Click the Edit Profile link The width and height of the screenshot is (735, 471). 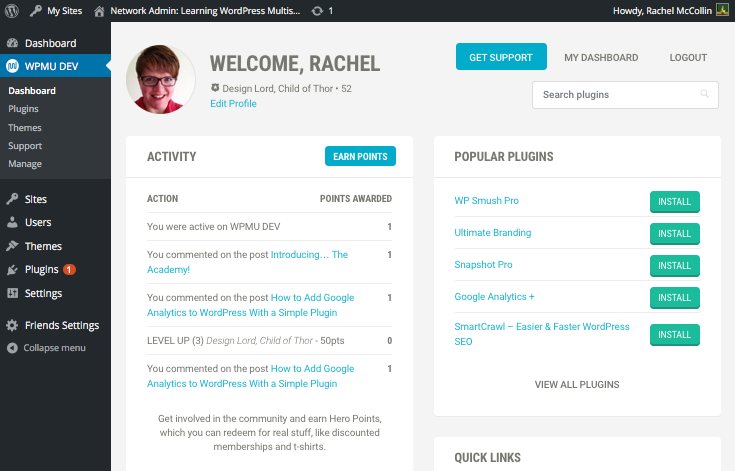(233, 104)
